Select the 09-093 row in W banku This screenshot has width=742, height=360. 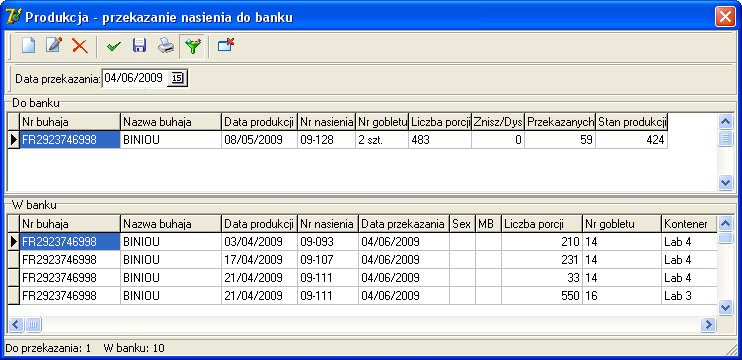tap(362, 242)
